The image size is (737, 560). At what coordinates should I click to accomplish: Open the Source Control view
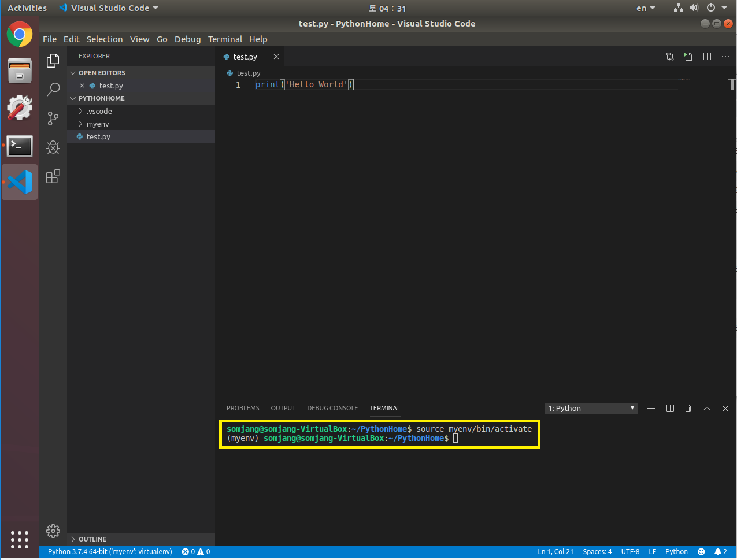pos(53,118)
